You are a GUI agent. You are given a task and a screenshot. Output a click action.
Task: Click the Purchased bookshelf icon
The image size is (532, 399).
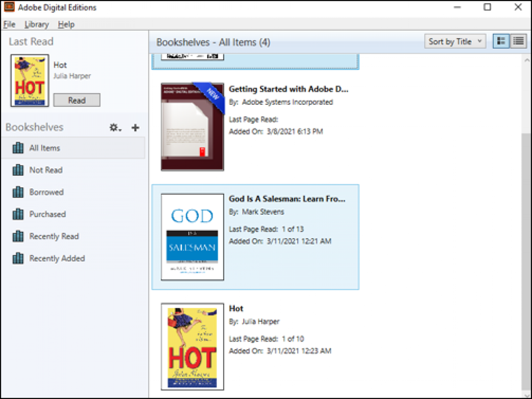(x=18, y=214)
